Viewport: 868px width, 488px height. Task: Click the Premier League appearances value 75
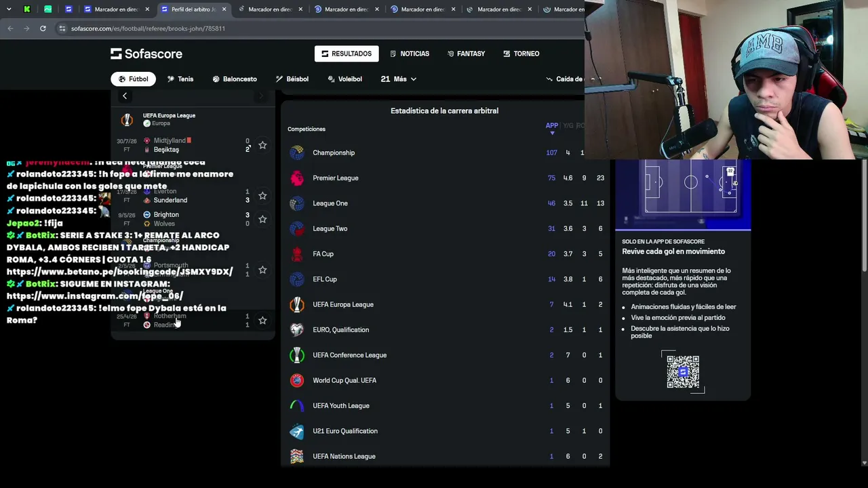click(x=551, y=178)
